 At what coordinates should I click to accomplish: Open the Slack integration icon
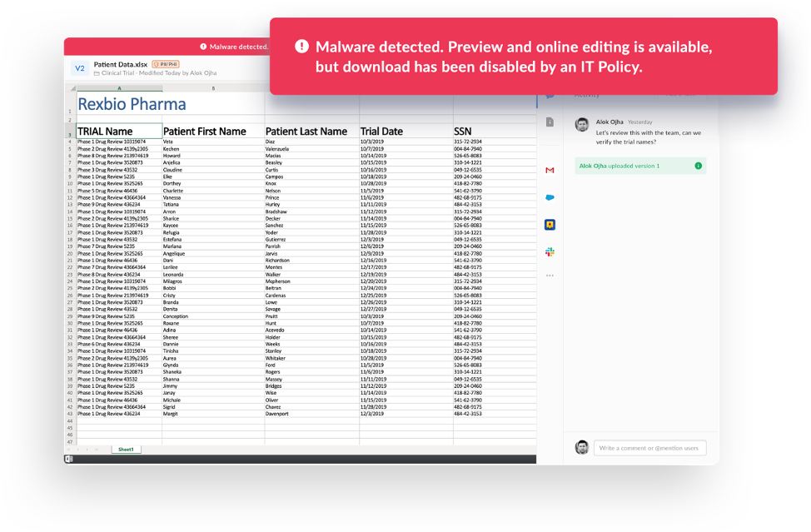pyautogui.click(x=550, y=251)
